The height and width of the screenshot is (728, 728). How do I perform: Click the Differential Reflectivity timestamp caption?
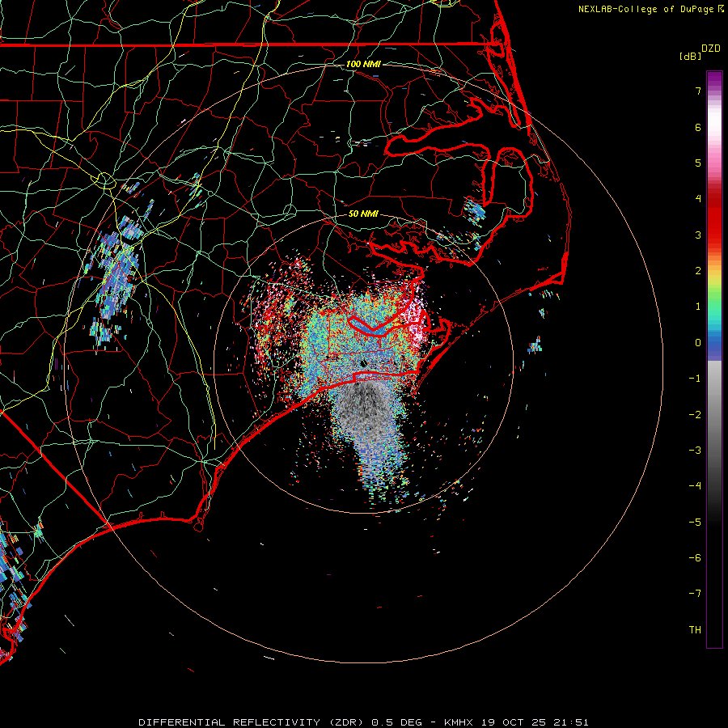pos(363,722)
